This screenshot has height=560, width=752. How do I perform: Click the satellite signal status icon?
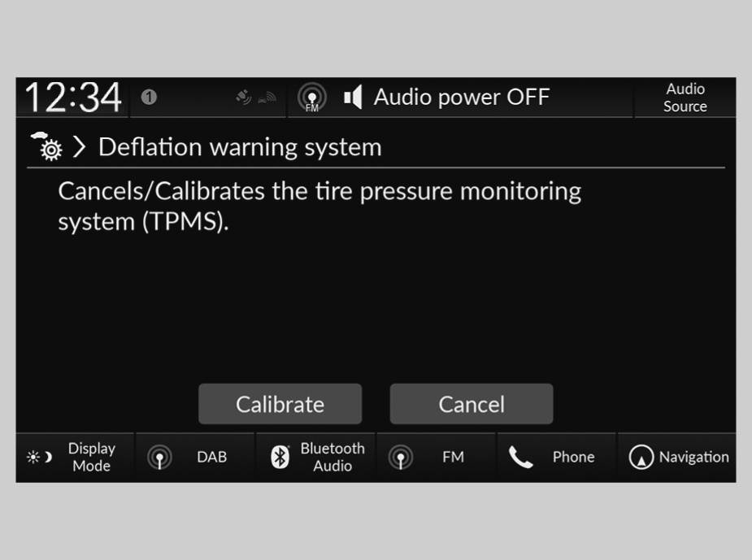244,98
